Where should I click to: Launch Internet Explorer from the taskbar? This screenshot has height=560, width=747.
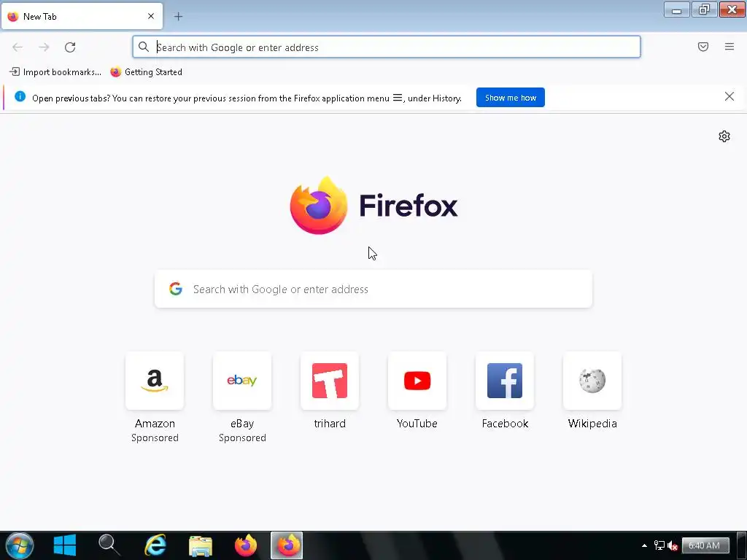point(155,545)
